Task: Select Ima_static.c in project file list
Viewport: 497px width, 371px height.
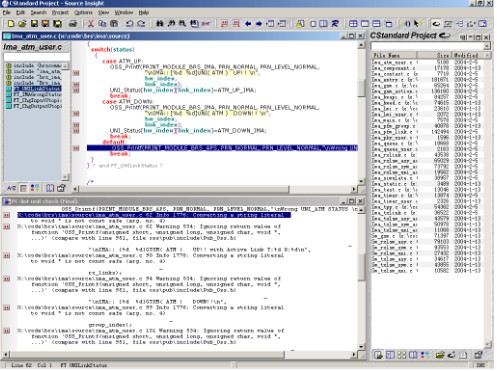Action: pos(427,184)
